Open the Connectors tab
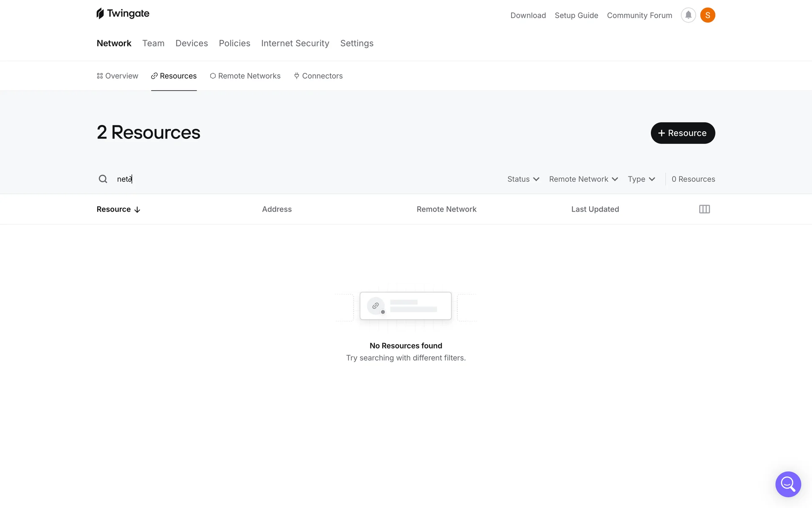 pos(318,76)
